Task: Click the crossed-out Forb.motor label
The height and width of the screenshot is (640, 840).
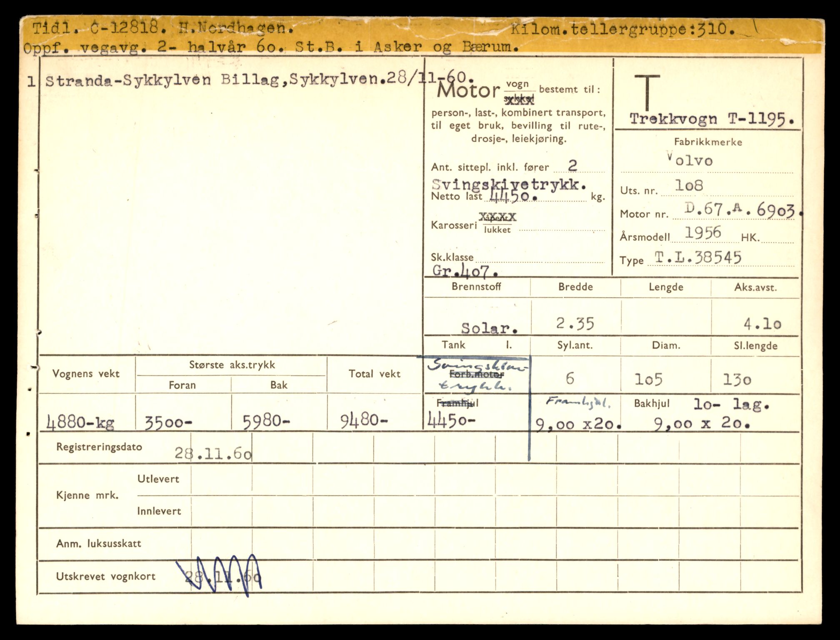Action: point(477,374)
